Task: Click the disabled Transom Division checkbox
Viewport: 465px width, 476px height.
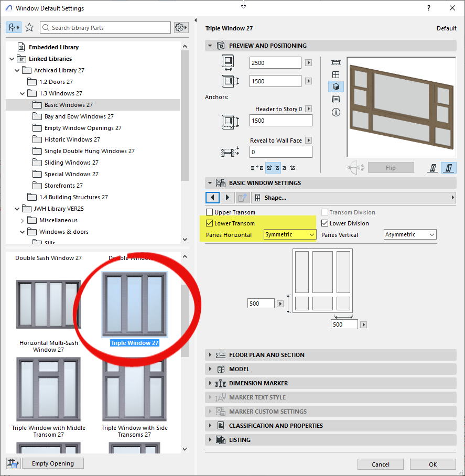Action: (325, 212)
